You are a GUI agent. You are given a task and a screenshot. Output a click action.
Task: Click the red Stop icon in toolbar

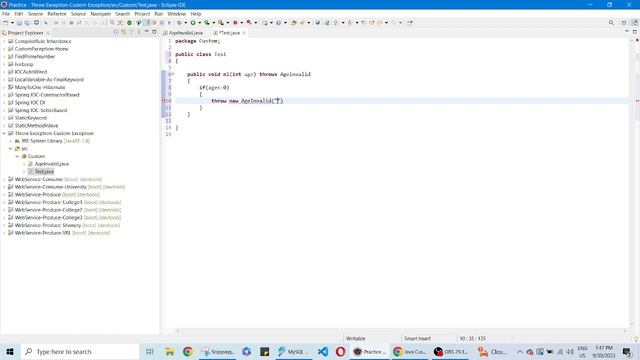(x=235, y=23)
